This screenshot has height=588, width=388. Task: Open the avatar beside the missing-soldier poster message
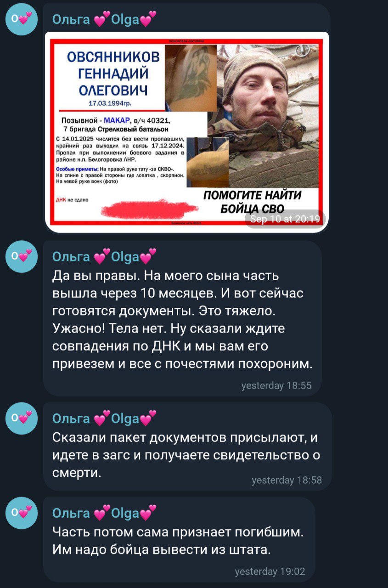(x=22, y=19)
